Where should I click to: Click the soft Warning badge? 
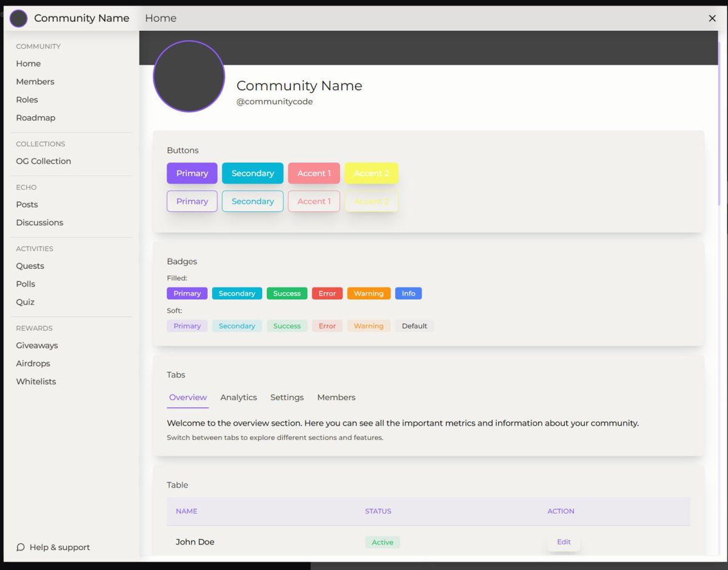pos(369,326)
